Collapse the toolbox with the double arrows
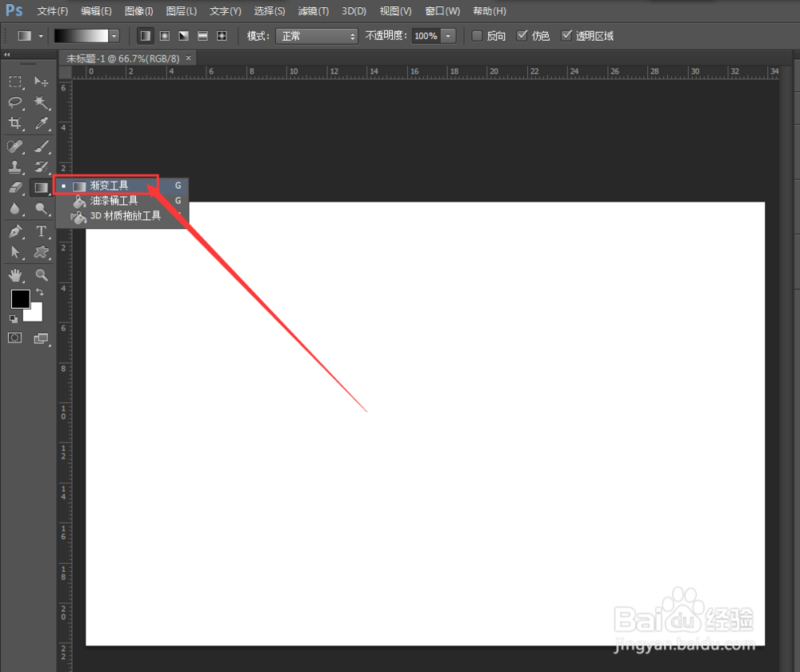 [x=7, y=54]
